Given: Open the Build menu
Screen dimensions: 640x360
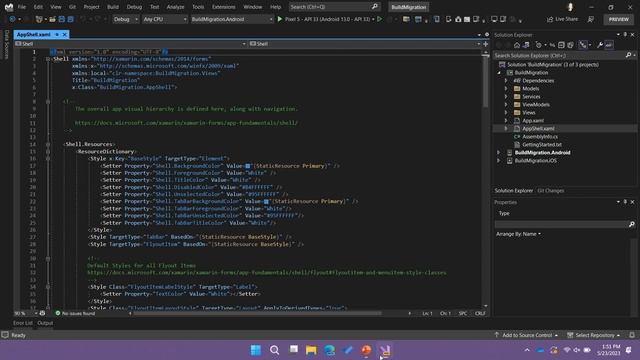Looking at the screenshot, I should (113, 7).
